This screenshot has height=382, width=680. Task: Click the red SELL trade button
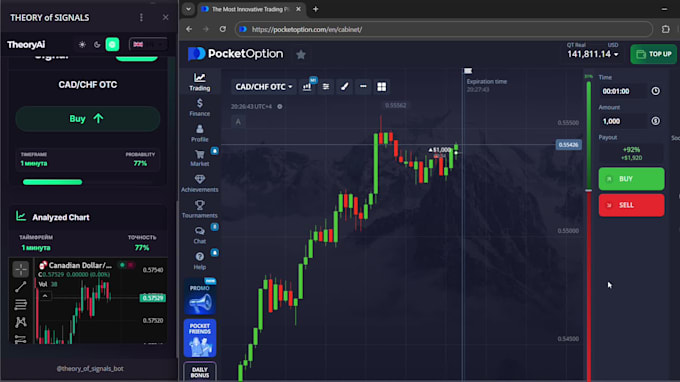pyautogui.click(x=631, y=205)
